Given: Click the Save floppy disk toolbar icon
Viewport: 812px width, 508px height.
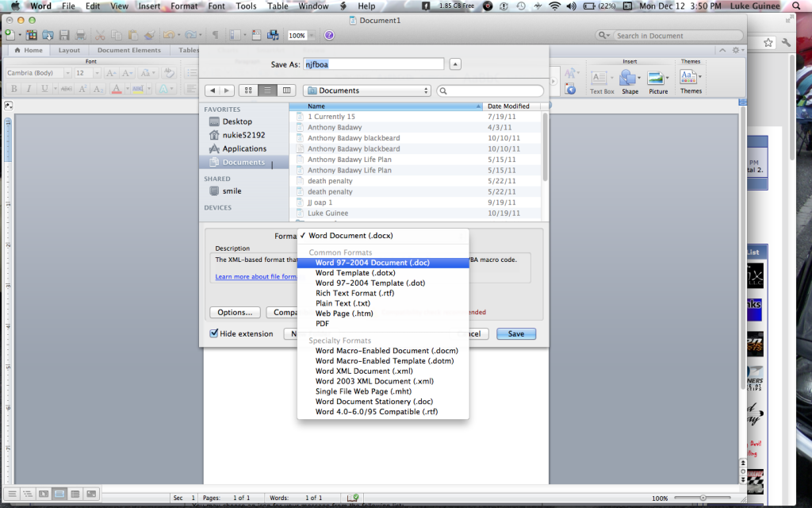Looking at the screenshot, I should tap(64, 35).
